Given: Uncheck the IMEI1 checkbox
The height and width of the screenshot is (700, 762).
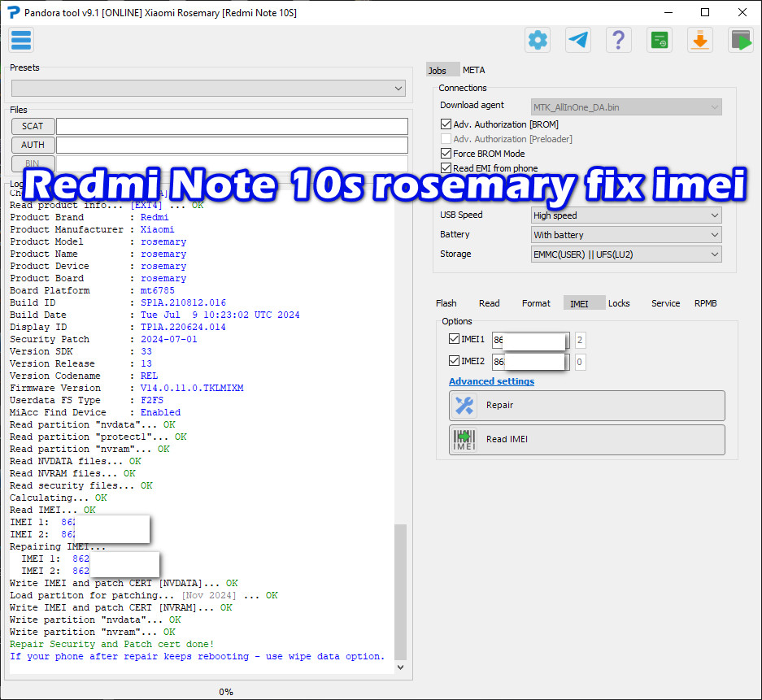Looking at the screenshot, I should pos(454,338).
